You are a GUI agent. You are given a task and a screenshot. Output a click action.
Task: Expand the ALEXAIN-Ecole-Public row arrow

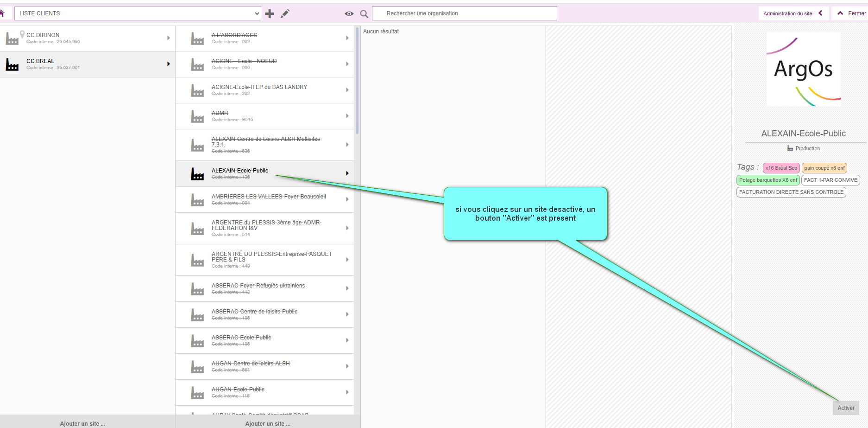coord(347,173)
